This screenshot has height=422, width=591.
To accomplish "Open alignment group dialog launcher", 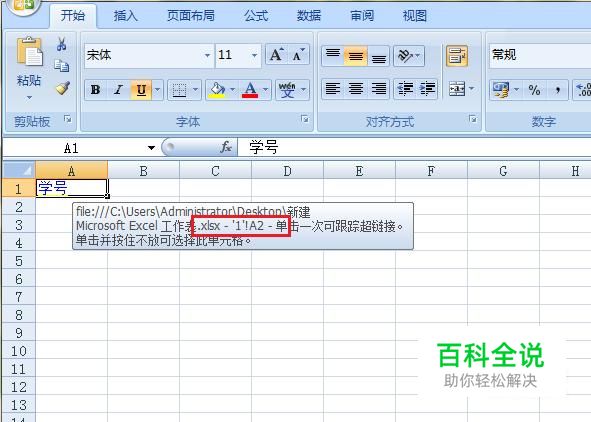I will 473,119.
